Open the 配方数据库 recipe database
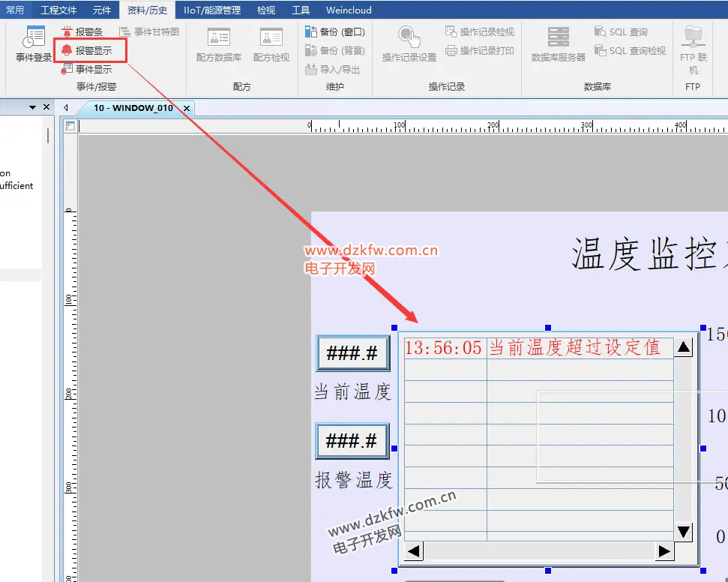 (218, 44)
